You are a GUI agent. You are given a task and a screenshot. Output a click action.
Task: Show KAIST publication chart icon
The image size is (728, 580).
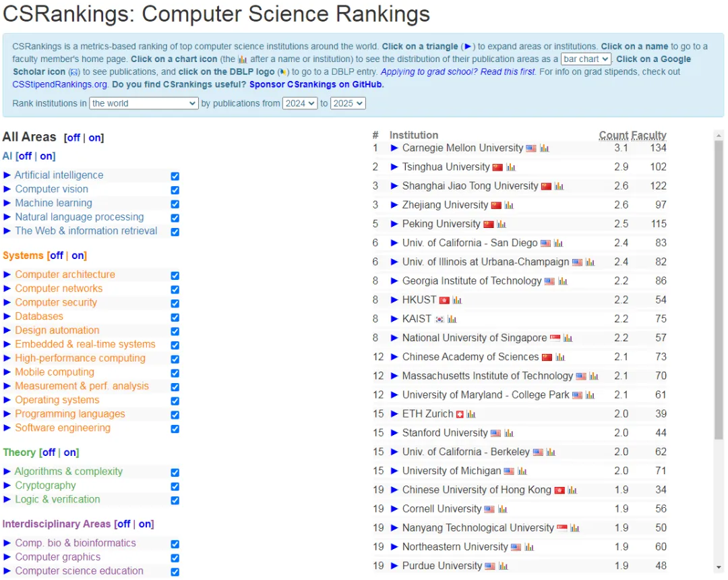pyautogui.click(x=452, y=320)
